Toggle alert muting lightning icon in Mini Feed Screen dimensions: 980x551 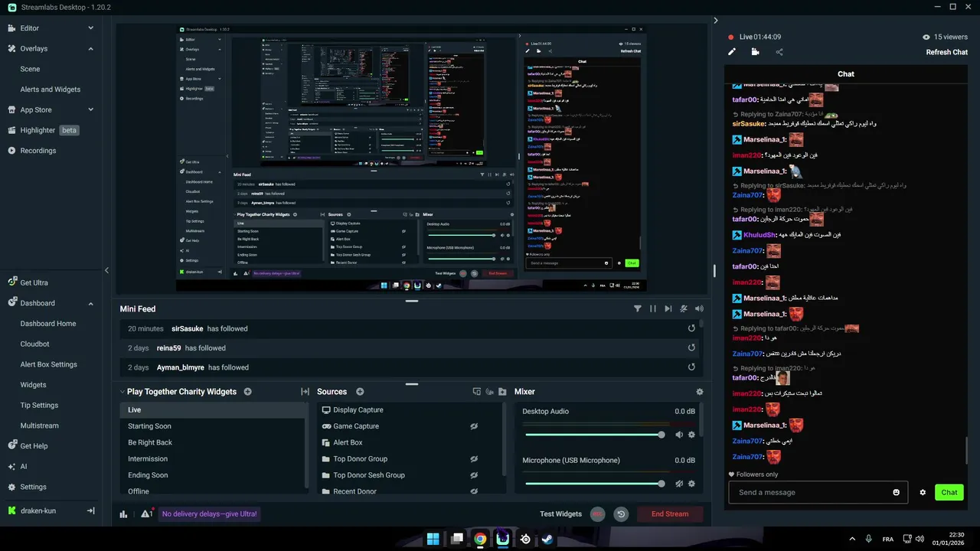(684, 309)
